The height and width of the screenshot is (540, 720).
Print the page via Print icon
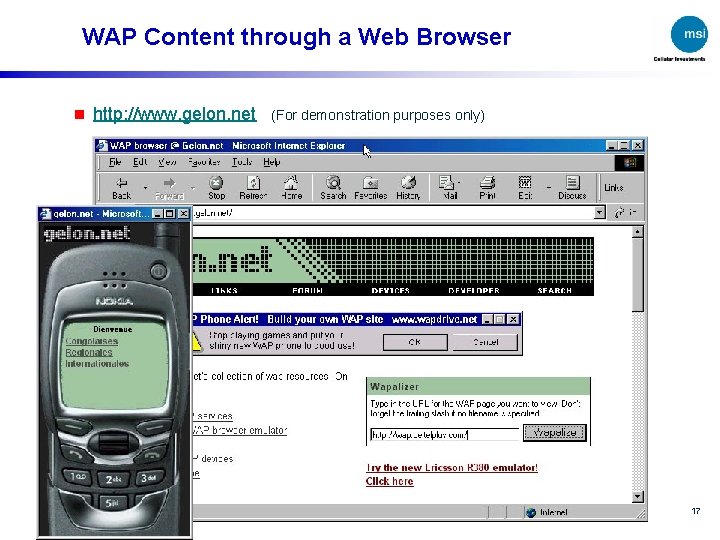(x=487, y=188)
